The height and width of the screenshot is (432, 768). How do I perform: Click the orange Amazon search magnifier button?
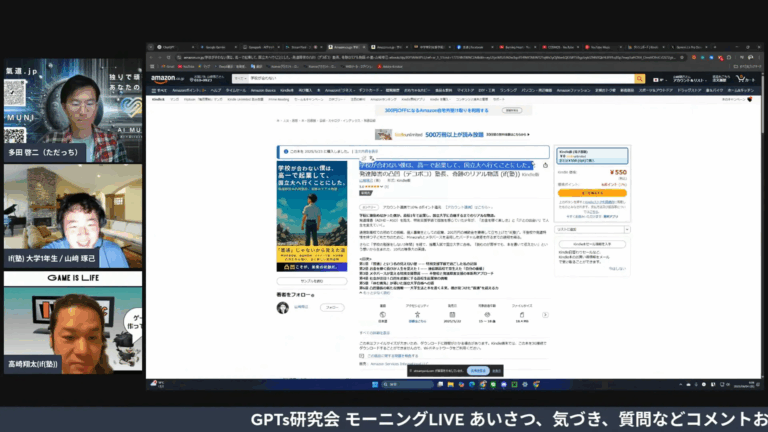click(x=639, y=79)
